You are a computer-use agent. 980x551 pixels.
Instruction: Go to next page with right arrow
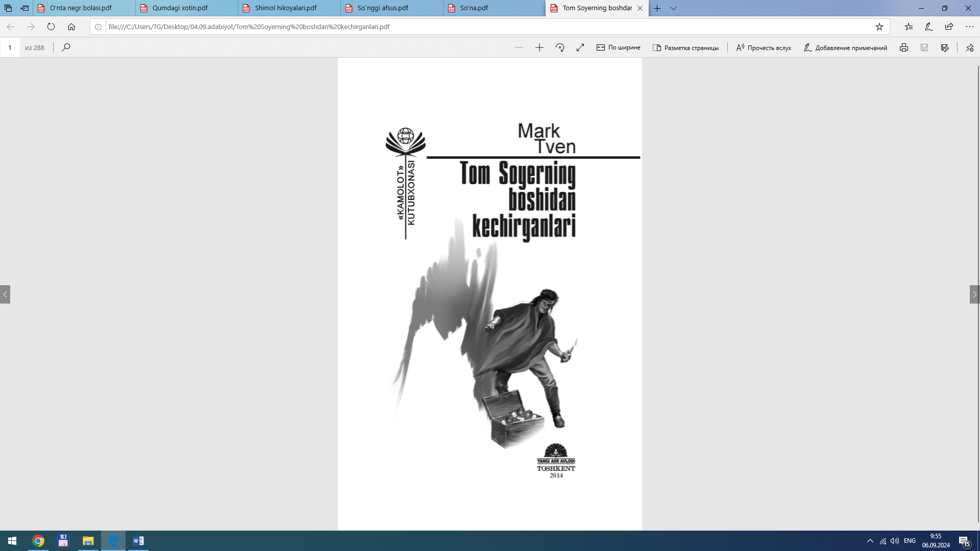[974, 294]
